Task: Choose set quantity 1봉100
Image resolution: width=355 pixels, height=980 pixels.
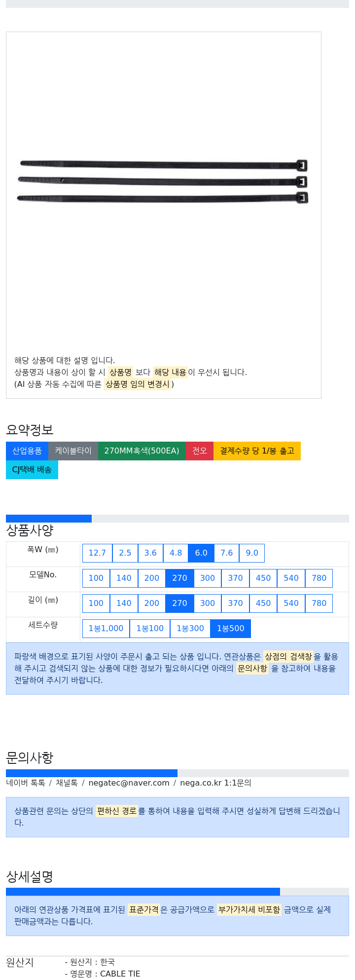Action: [150, 629]
